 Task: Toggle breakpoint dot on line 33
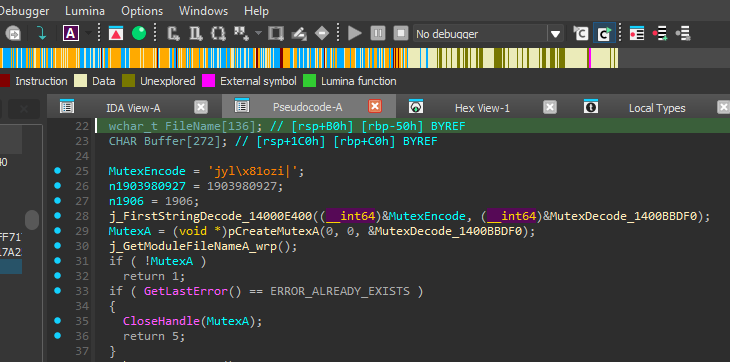click(57, 290)
